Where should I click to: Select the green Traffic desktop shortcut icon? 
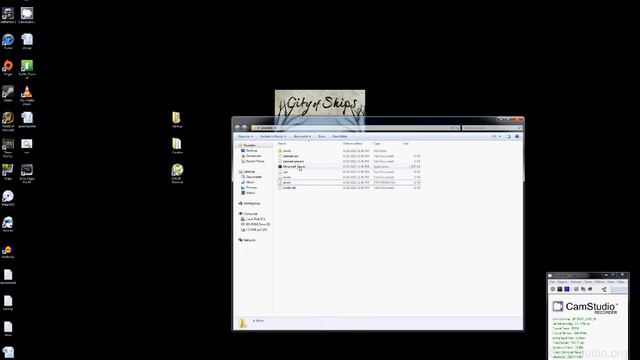27,69
